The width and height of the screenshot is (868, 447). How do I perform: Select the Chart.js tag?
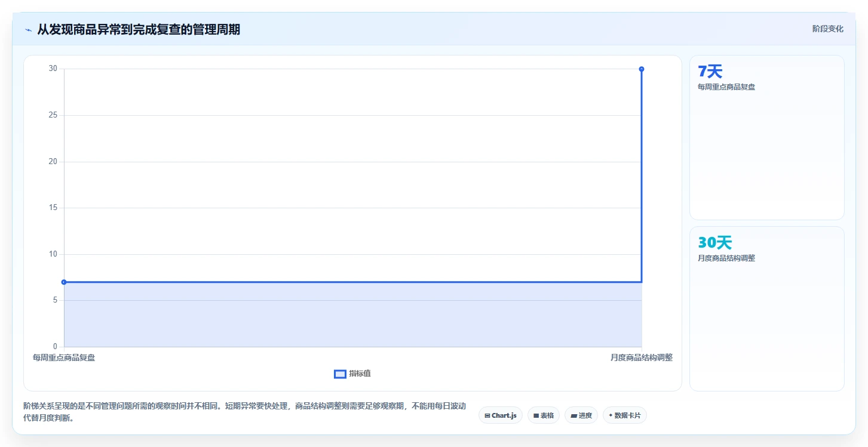pos(501,415)
